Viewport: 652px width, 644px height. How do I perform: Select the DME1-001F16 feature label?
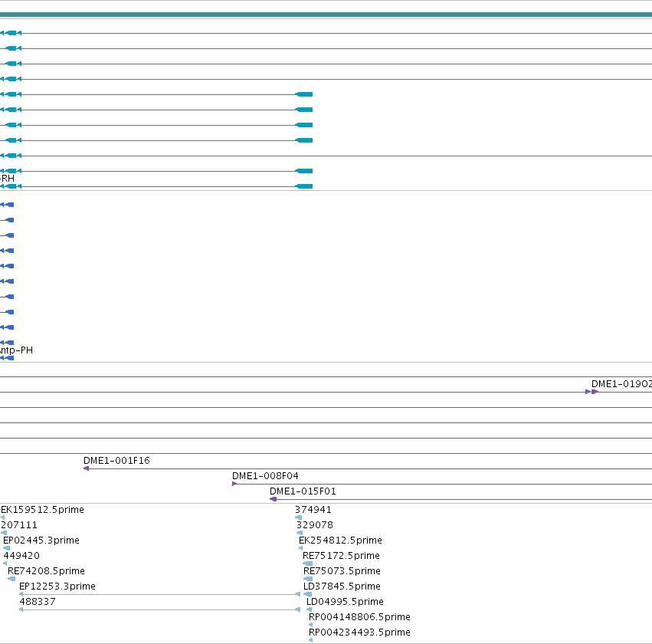[116, 461]
